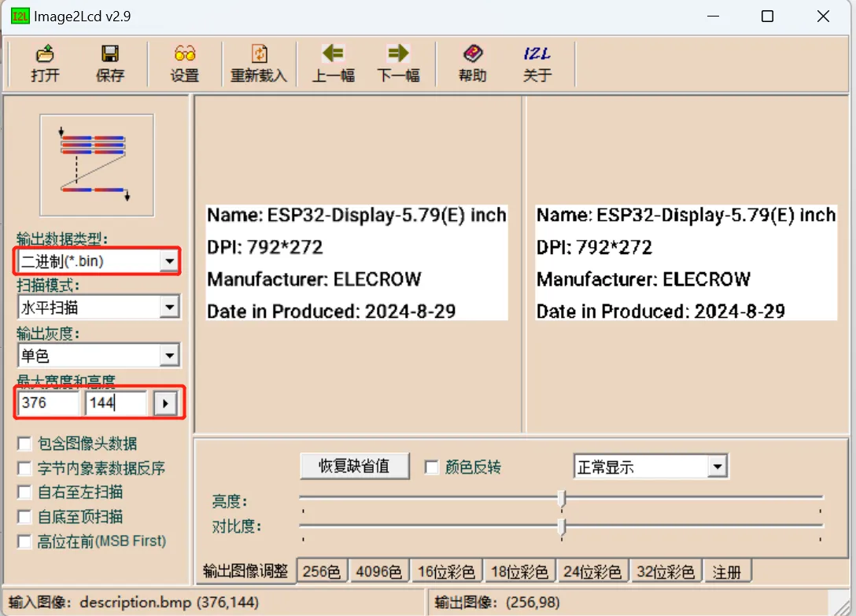Check the 颜色反转 color invert box
The width and height of the screenshot is (856, 616).
click(x=432, y=467)
